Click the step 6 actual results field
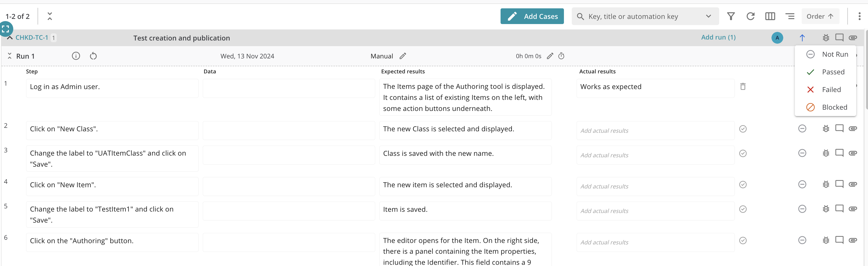Screen dimensions: 868x266 click(655, 242)
